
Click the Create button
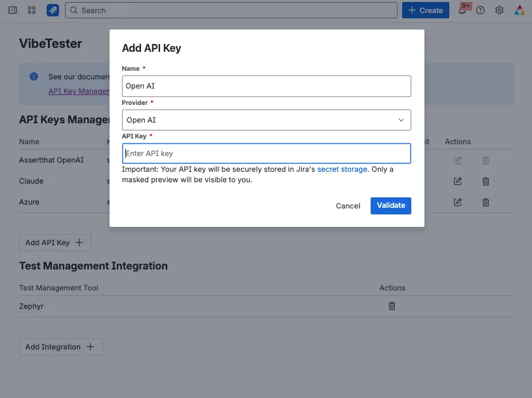pos(426,10)
